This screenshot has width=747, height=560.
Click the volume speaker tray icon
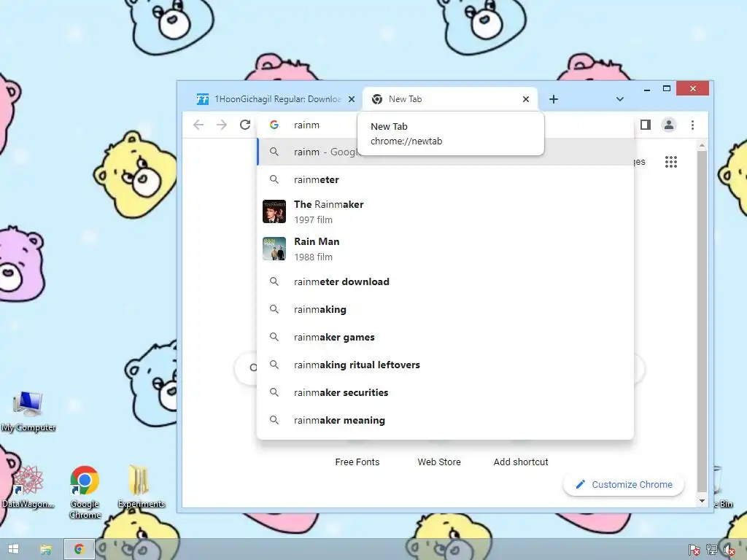coord(729,550)
